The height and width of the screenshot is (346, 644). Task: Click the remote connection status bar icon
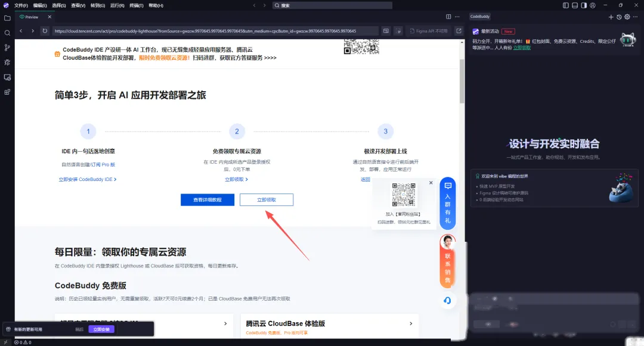5,342
